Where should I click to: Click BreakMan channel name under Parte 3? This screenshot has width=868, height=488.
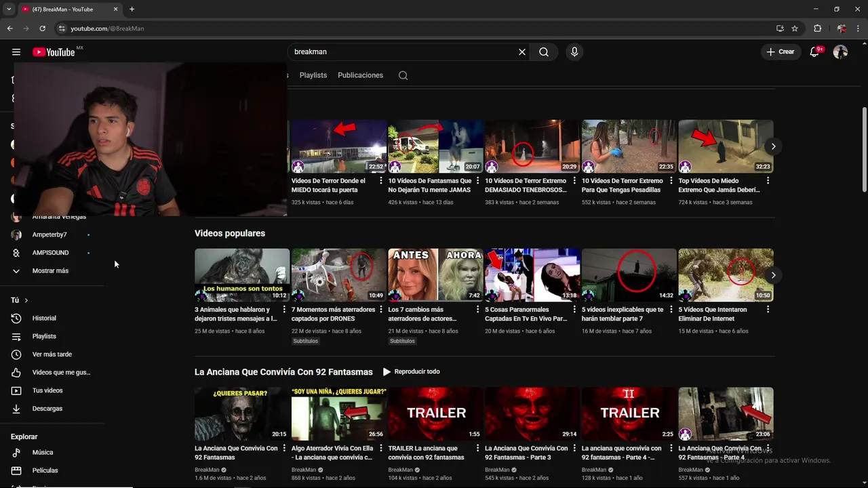coord(497,470)
